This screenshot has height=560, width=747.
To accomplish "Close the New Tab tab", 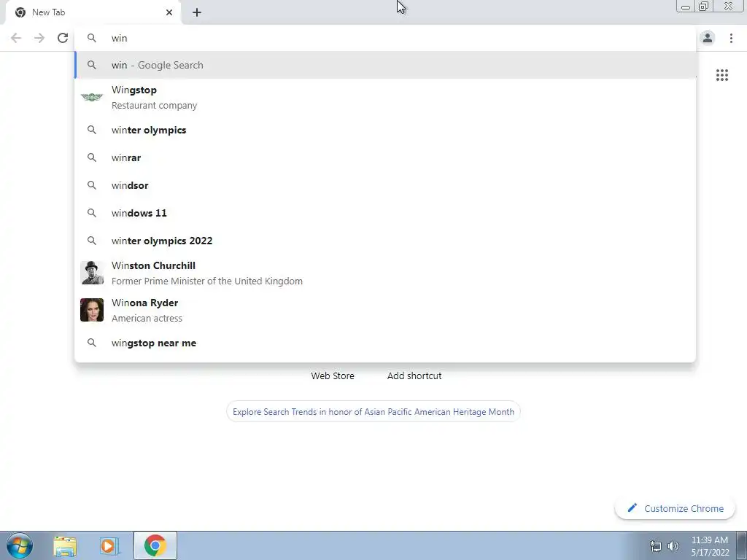I will pos(169,12).
